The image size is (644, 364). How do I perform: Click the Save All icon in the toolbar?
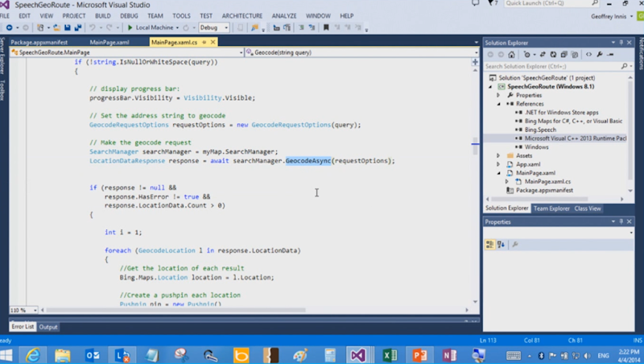click(77, 27)
